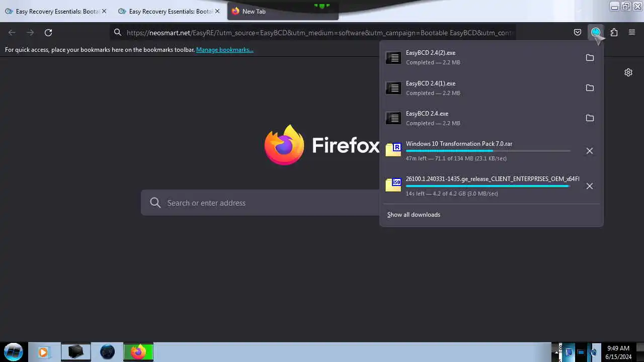Click EasyBCD 2.4.exe file icon

[393, 118]
